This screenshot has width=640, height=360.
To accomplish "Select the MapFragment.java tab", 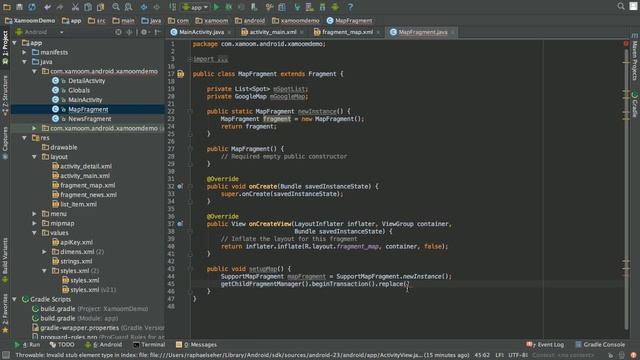I will click(422, 32).
